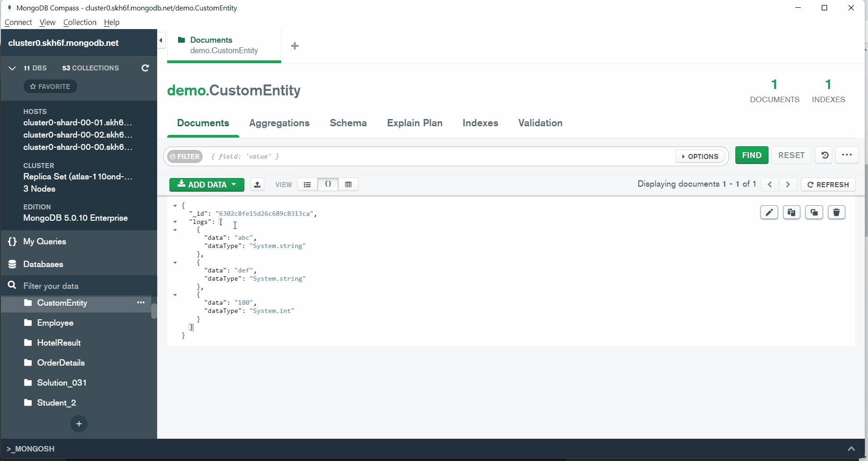Open query history with the clock icon
Screen dimensions: 868x461
824,155
